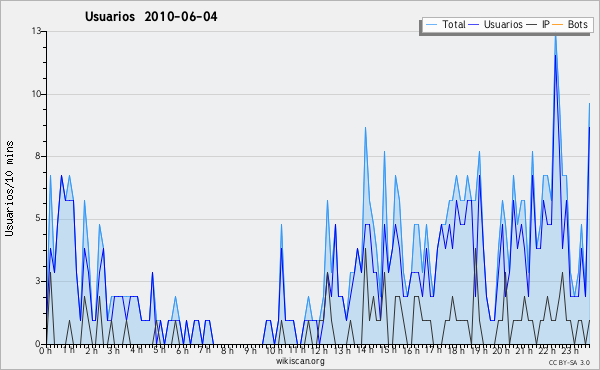Click the chart title Usuarios 2010-06-04

[151, 17]
